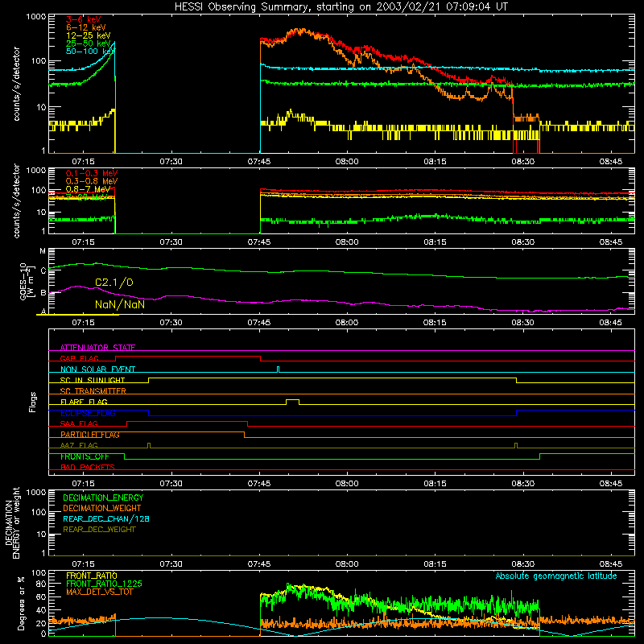
Task: Click 07:30 tick label under Flags panel
Action: pyautogui.click(x=171, y=484)
